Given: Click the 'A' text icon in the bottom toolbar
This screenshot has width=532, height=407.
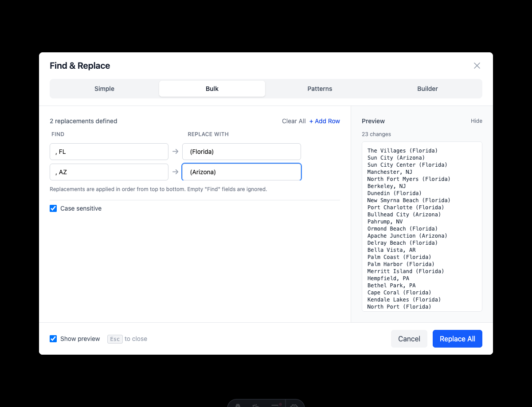Looking at the screenshot, I should point(237,405).
